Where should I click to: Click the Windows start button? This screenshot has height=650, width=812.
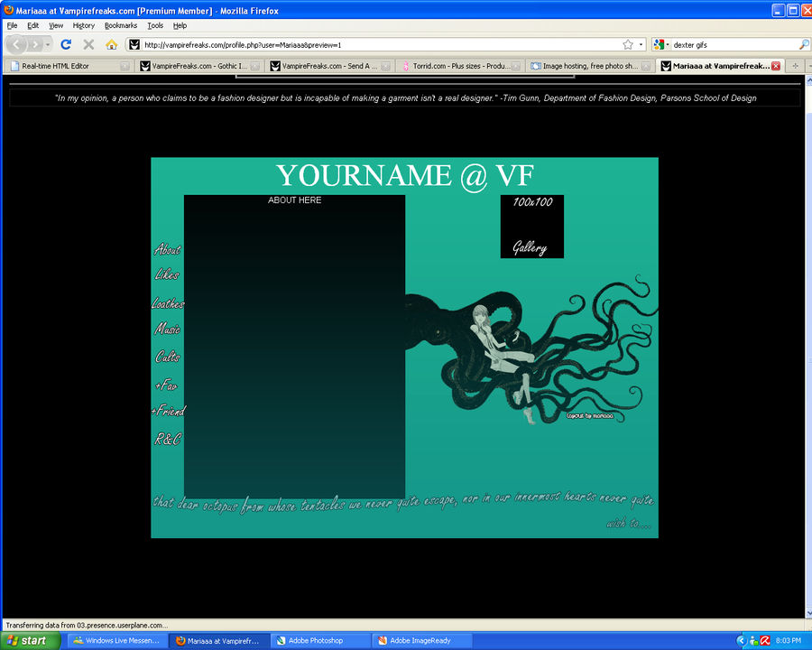[30, 641]
